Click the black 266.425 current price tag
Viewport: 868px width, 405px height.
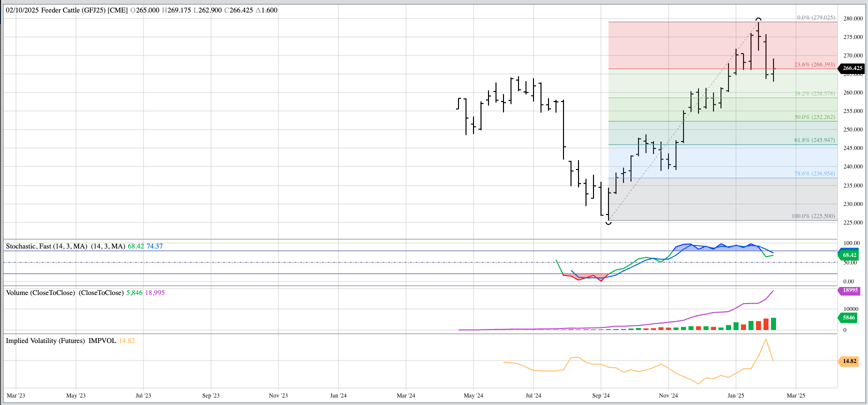(852, 68)
